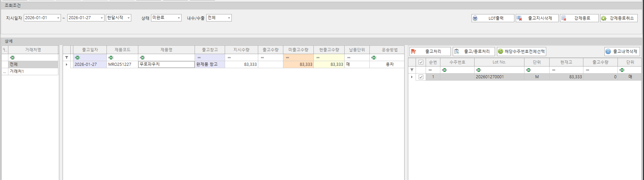Screen dimensions: 644x180
Task: Click the equals filter icon under 지시수량
Action: pos(229,58)
